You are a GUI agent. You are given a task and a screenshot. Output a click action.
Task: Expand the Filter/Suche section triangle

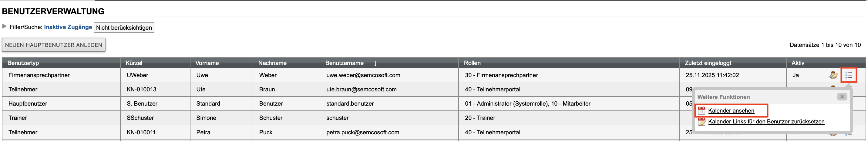(4, 26)
